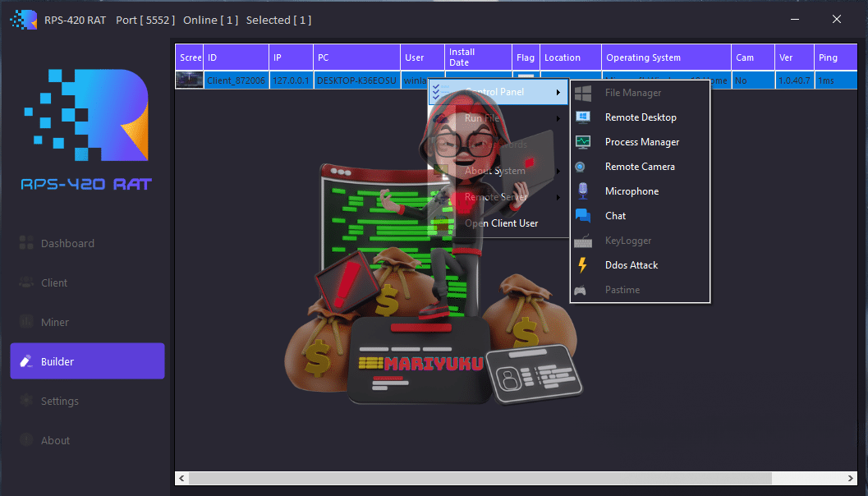Expand the Run File submenu arrow
The width and height of the screenshot is (868, 496).
point(559,118)
